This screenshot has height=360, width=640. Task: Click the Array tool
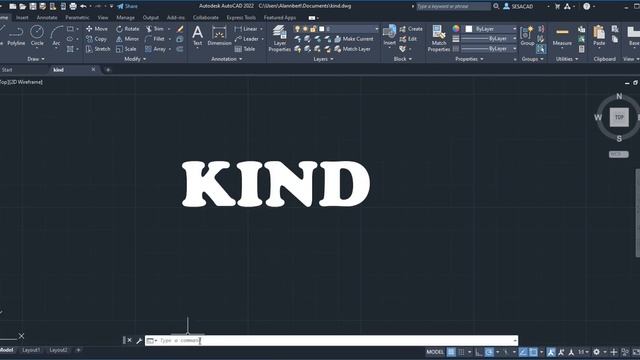156,49
